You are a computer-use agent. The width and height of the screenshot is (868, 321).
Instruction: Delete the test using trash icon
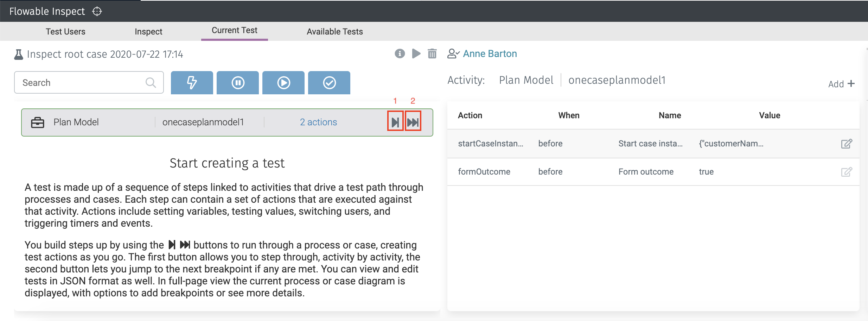click(x=432, y=53)
